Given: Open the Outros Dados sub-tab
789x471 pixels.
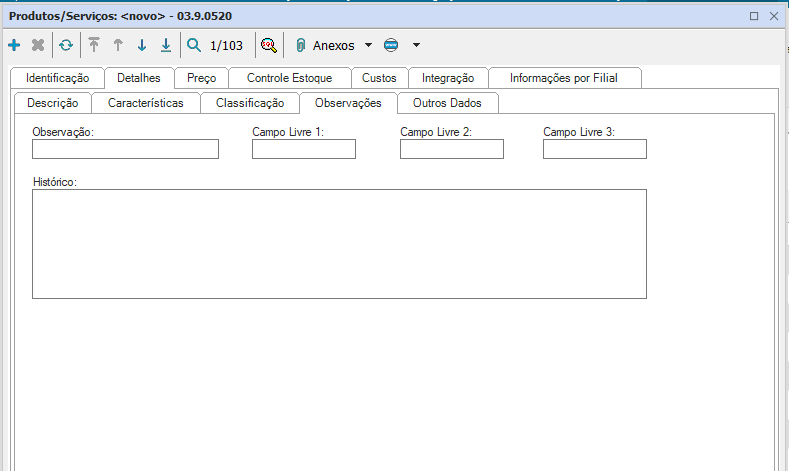Looking at the screenshot, I should point(447,103).
